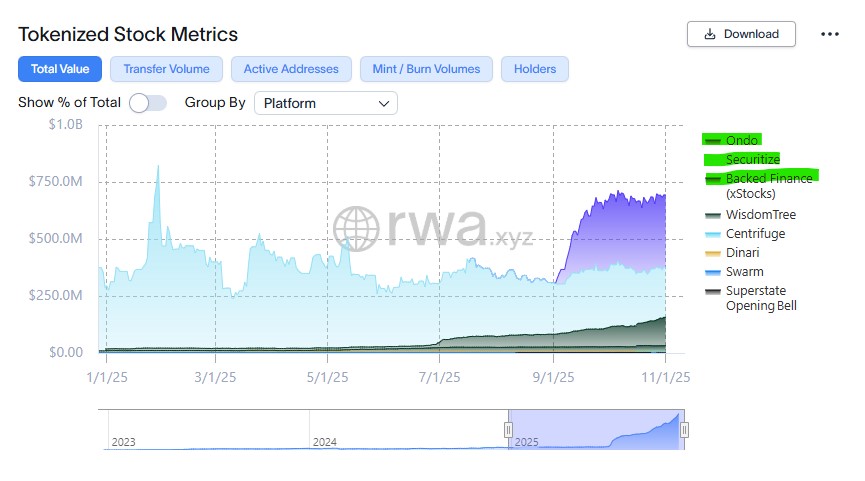Click the Dinari legend color marker

click(713, 253)
